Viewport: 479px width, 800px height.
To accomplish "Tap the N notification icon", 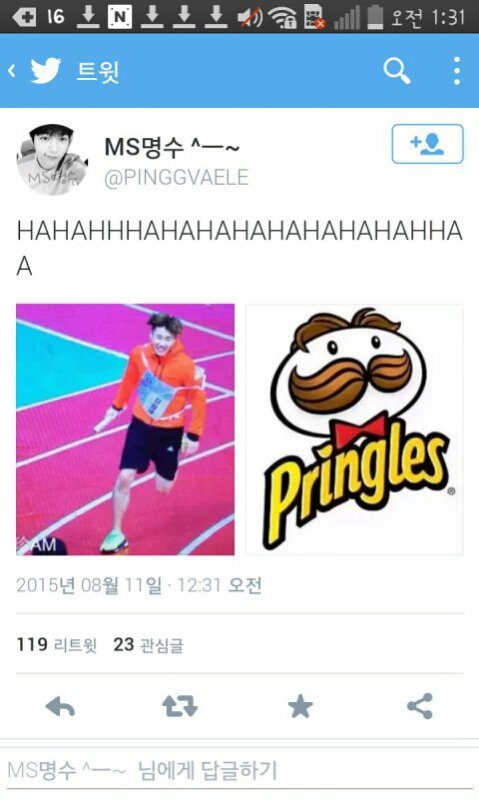I will tap(120, 17).
